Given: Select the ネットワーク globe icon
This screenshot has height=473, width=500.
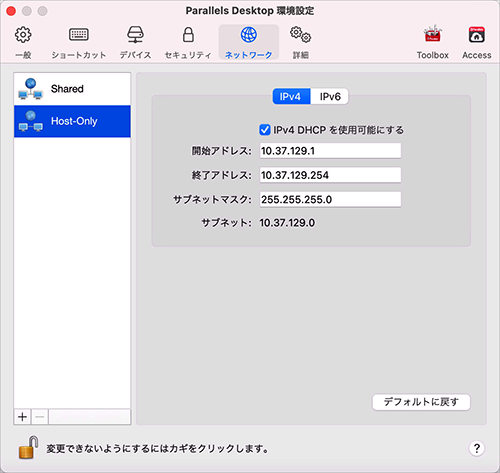Looking at the screenshot, I should coord(249,35).
